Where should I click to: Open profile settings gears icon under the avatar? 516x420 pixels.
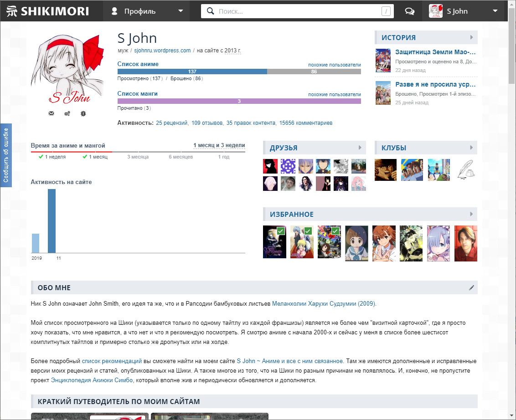coord(67,113)
